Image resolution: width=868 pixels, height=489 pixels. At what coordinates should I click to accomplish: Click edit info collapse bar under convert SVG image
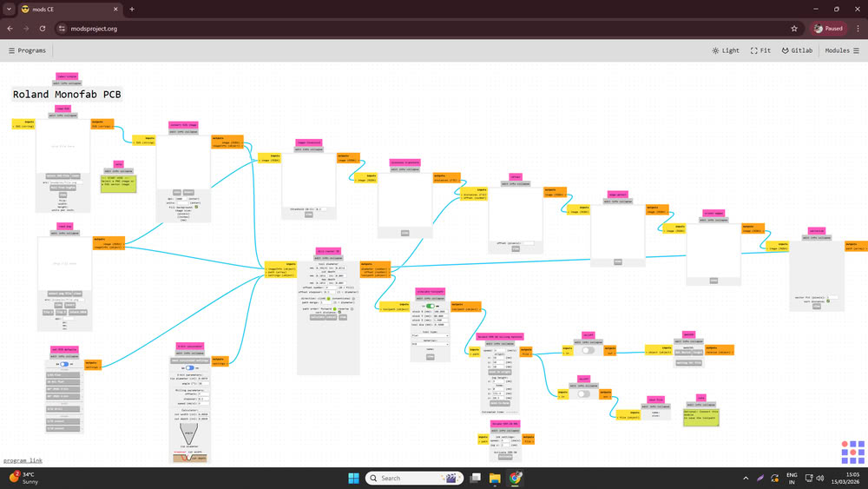(x=183, y=132)
